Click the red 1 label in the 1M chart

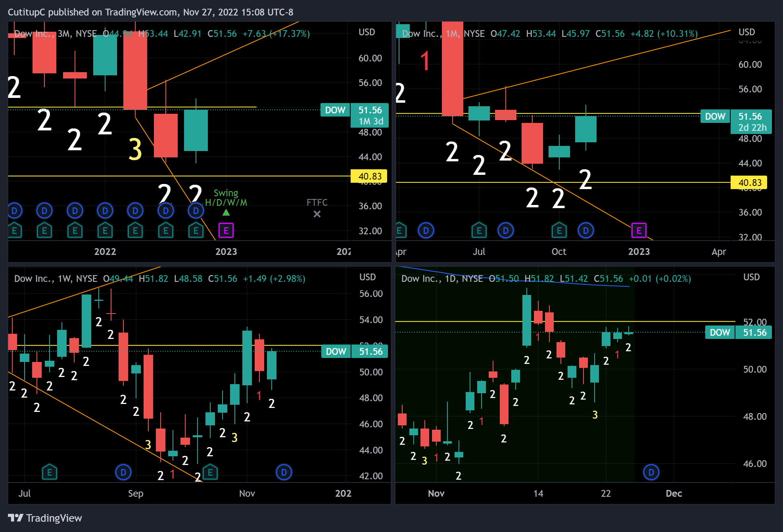point(425,61)
